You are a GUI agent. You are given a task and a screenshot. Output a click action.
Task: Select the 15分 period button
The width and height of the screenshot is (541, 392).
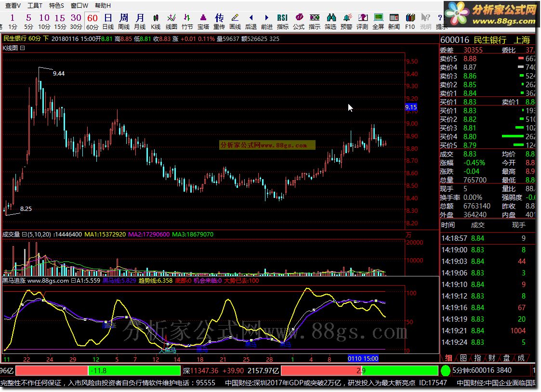tap(60, 21)
